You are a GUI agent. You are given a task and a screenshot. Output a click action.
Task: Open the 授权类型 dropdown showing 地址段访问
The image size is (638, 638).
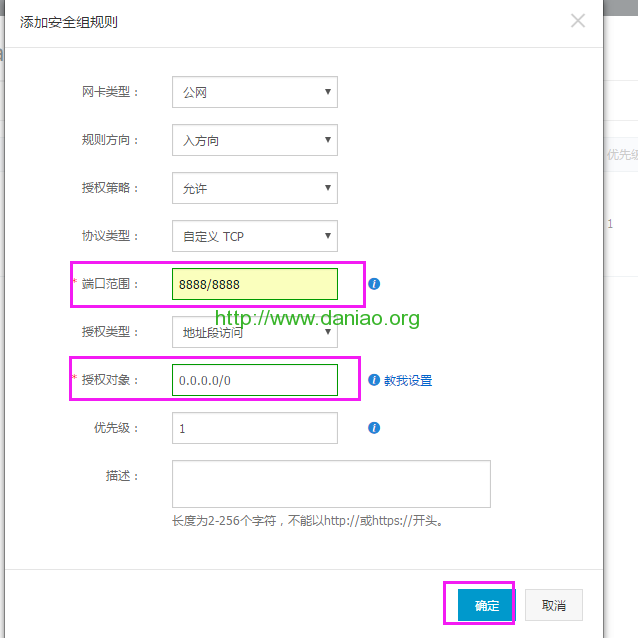coord(254,333)
